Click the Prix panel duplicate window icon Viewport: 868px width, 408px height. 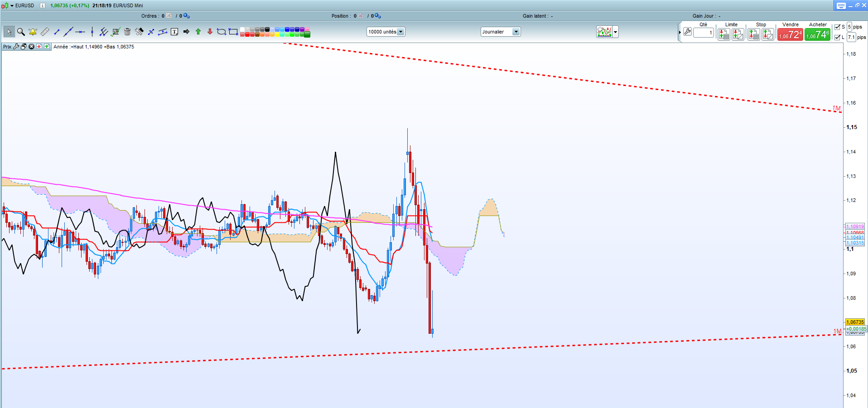[24, 47]
